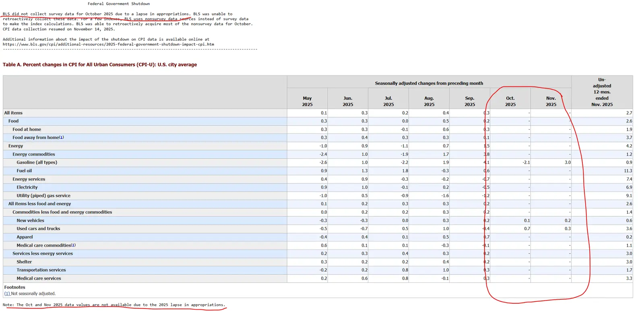644x311 pixels.
Task: Click the Shelter row label
Action: tap(24, 262)
